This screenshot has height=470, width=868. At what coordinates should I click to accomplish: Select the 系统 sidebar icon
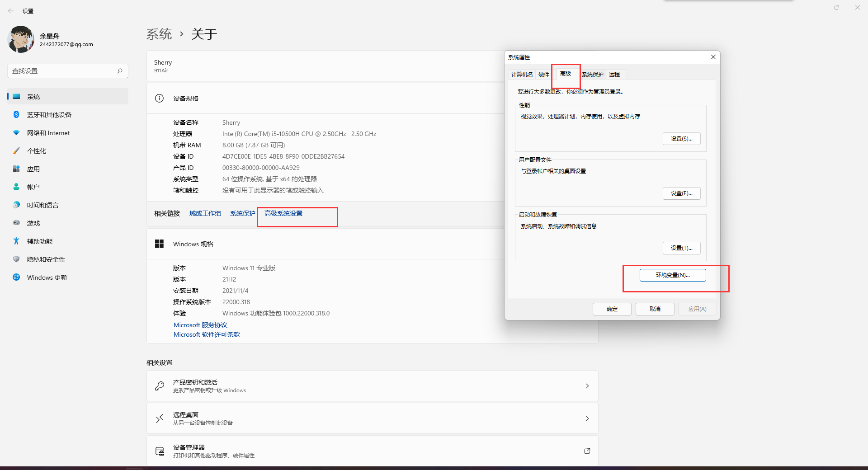pyautogui.click(x=16, y=97)
